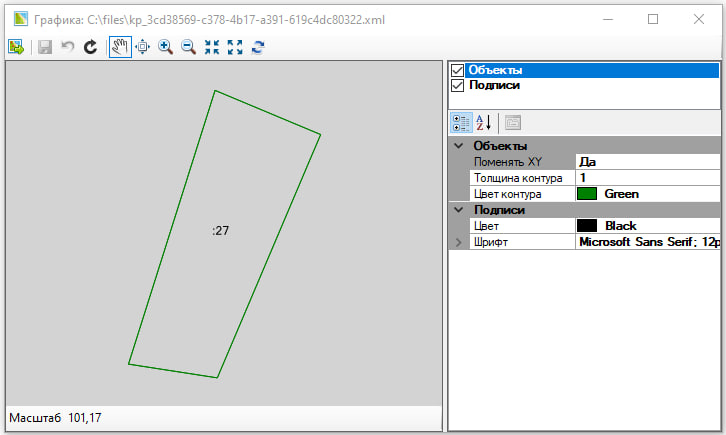Click the zoom in magnifier
This screenshot has width=726, height=435.
165,47
